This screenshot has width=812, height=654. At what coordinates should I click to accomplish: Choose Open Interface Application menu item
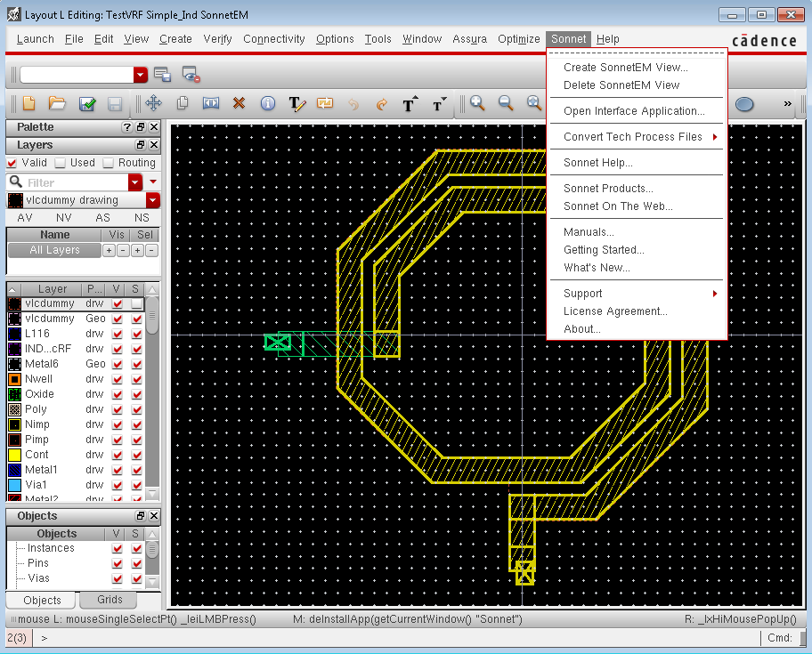click(634, 111)
